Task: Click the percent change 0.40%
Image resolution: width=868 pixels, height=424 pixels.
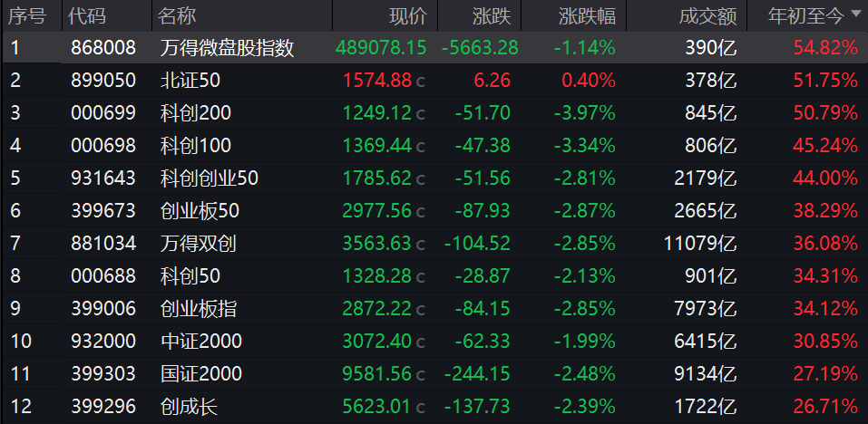Action: [x=589, y=81]
